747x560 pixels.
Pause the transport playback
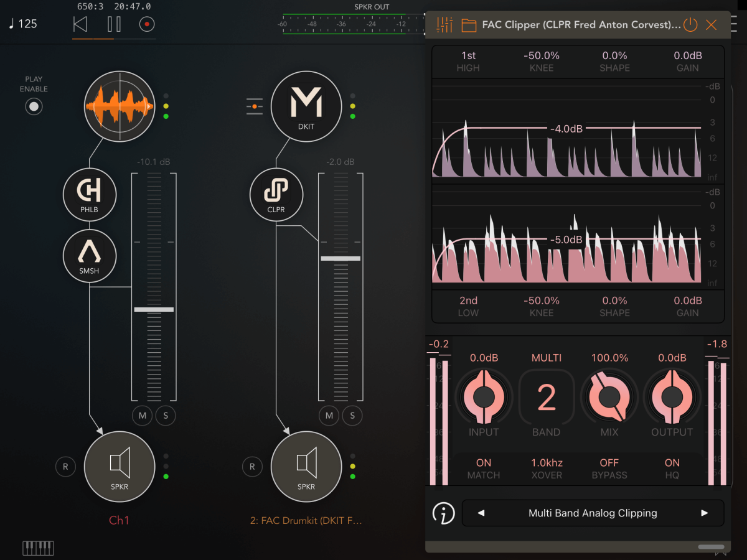[x=114, y=24]
